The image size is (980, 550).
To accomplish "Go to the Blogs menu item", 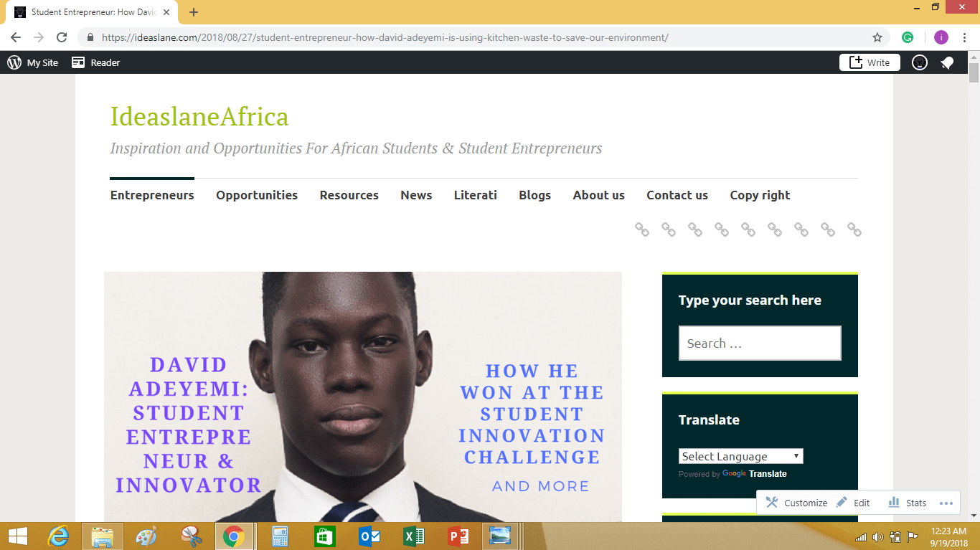I will [x=535, y=195].
